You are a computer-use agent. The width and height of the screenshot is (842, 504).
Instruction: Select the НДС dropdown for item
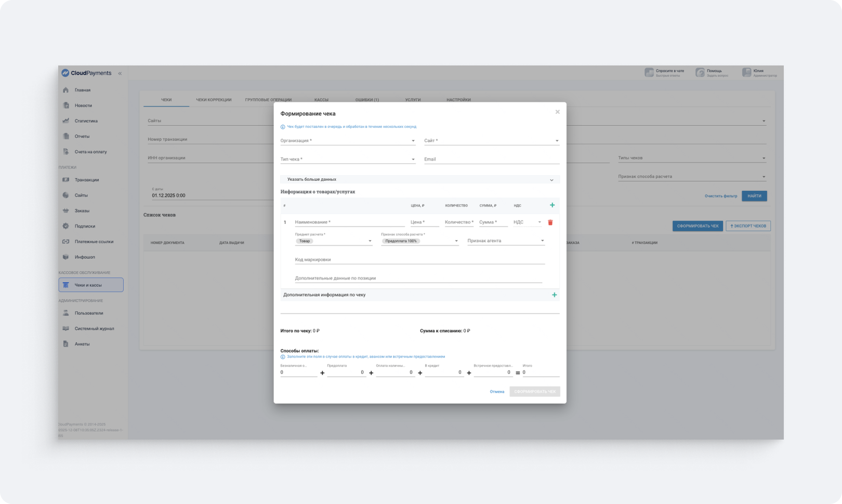click(x=527, y=222)
